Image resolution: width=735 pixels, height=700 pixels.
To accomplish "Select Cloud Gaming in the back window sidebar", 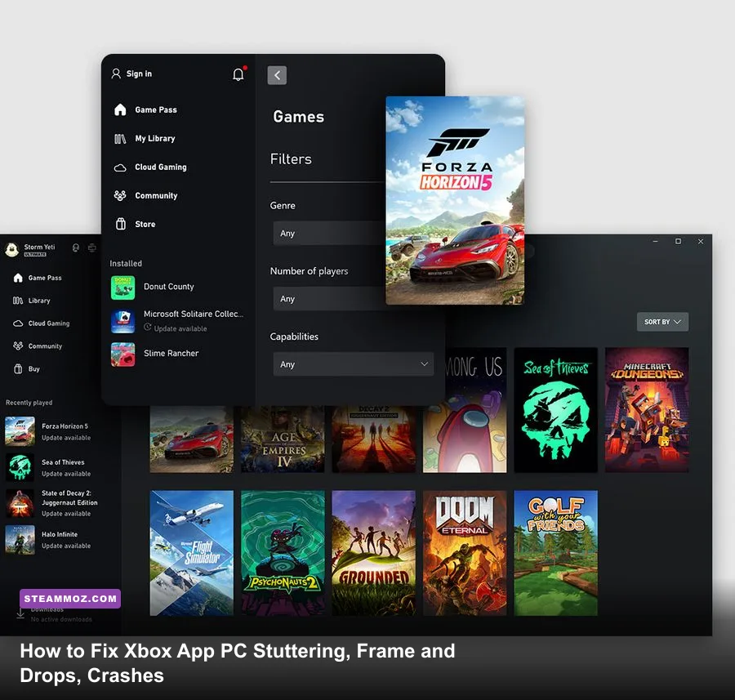I will 49,323.
